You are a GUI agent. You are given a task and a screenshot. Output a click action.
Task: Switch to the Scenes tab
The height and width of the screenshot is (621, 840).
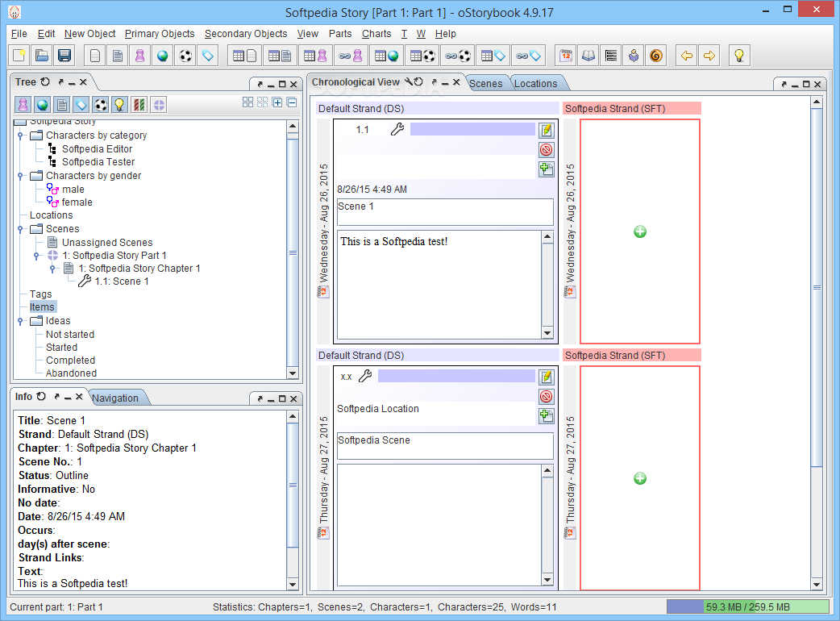486,84
